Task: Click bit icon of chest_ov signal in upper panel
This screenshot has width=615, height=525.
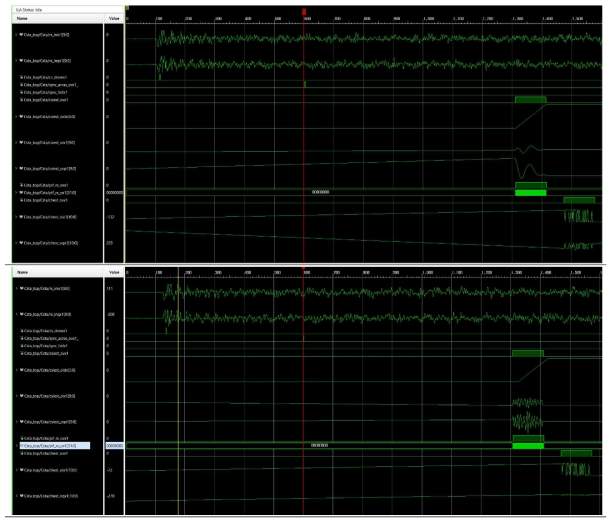Action: pos(22,200)
